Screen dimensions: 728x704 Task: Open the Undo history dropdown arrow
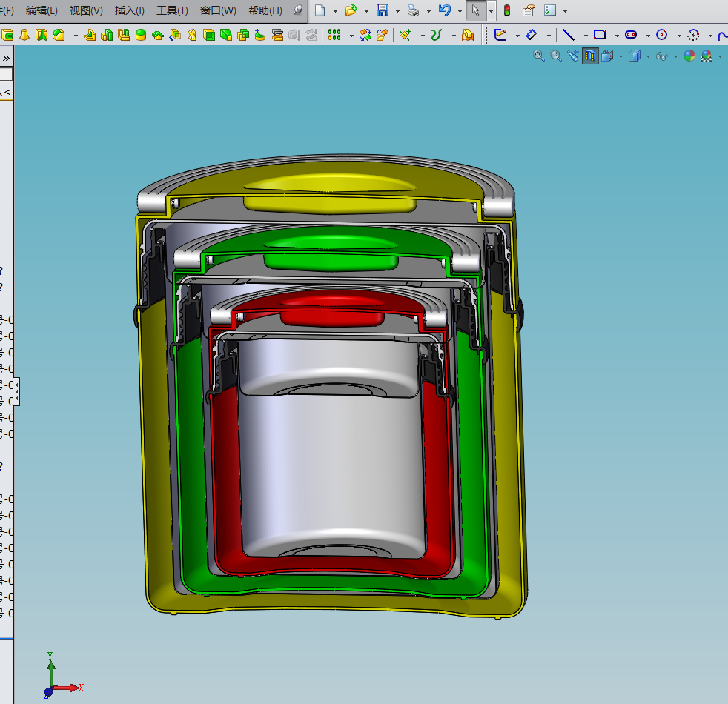point(460,11)
